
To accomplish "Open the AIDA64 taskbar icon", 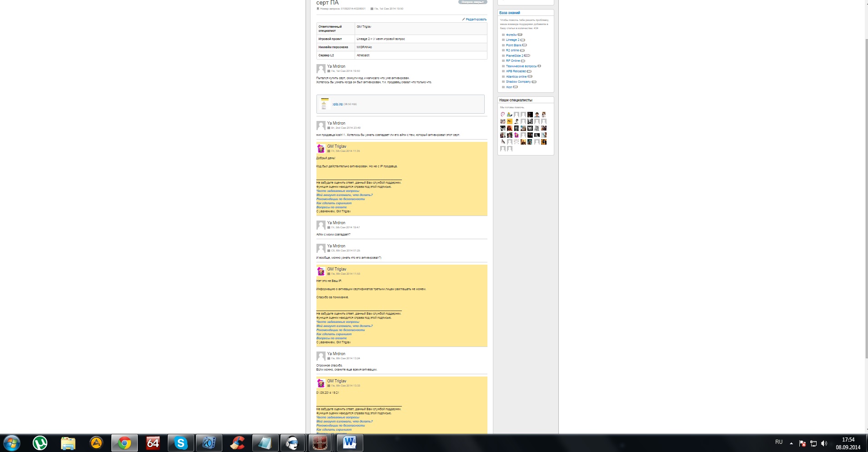I will coord(153,443).
